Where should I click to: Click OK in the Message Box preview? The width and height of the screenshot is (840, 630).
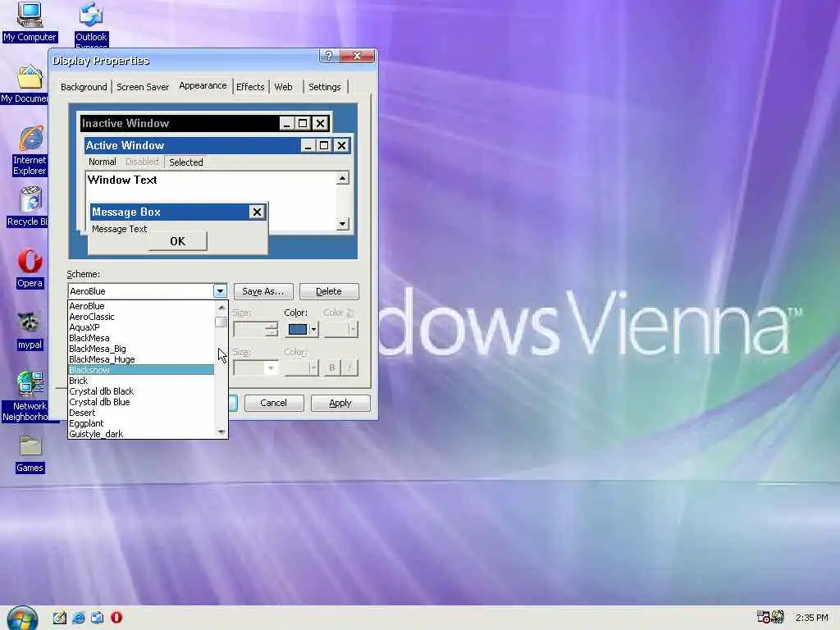(x=177, y=241)
